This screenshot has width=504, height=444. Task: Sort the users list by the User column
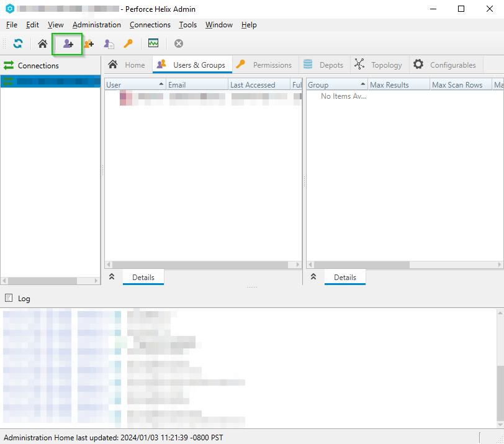[x=134, y=84]
